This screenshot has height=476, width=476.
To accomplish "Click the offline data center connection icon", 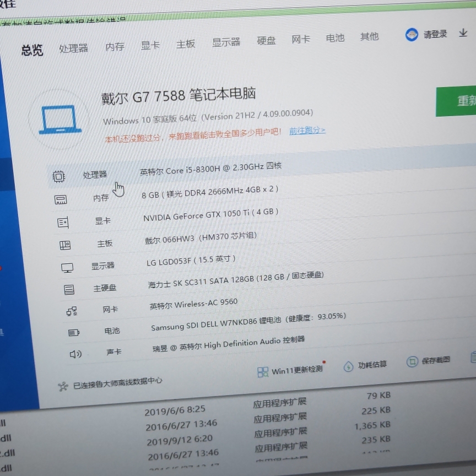I will tap(63, 386).
